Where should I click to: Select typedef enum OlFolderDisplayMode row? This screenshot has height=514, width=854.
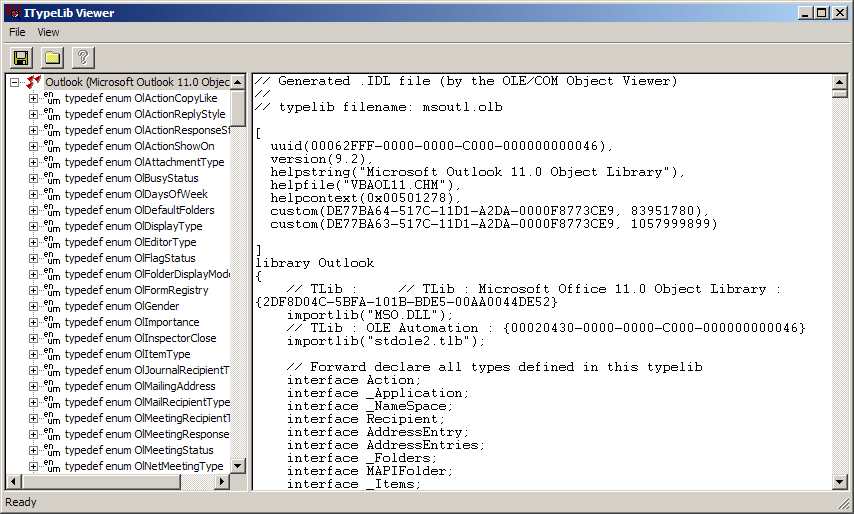(x=147, y=274)
